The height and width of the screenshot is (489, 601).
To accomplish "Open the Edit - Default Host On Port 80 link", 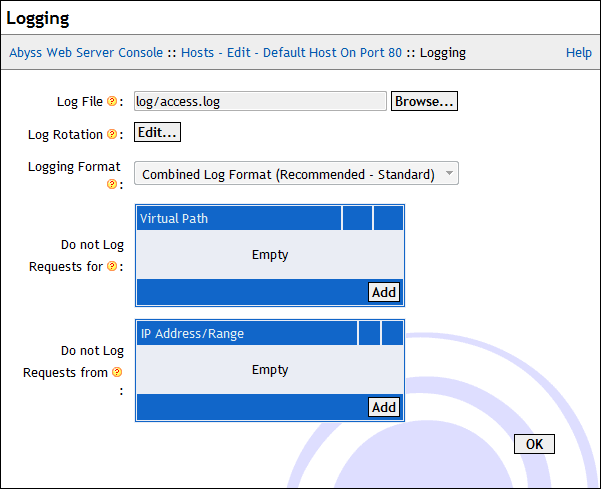I will click(314, 53).
